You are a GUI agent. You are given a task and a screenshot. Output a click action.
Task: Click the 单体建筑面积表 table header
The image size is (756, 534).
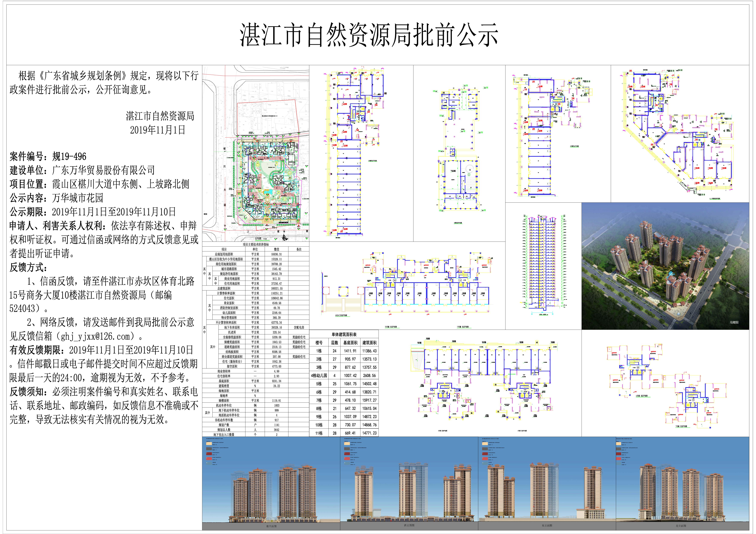point(344,334)
